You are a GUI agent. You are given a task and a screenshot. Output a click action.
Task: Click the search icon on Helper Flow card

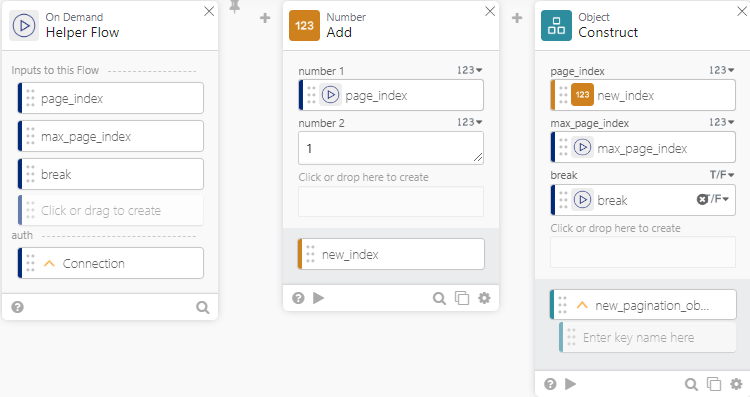click(203, 307)
